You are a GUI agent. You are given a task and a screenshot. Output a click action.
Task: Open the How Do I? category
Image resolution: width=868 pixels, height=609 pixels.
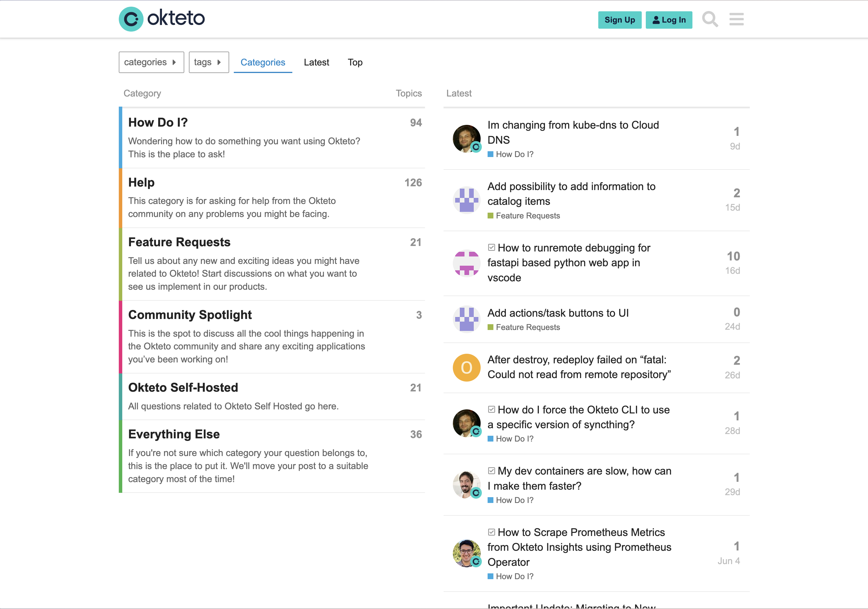click(x=158, y=122)
